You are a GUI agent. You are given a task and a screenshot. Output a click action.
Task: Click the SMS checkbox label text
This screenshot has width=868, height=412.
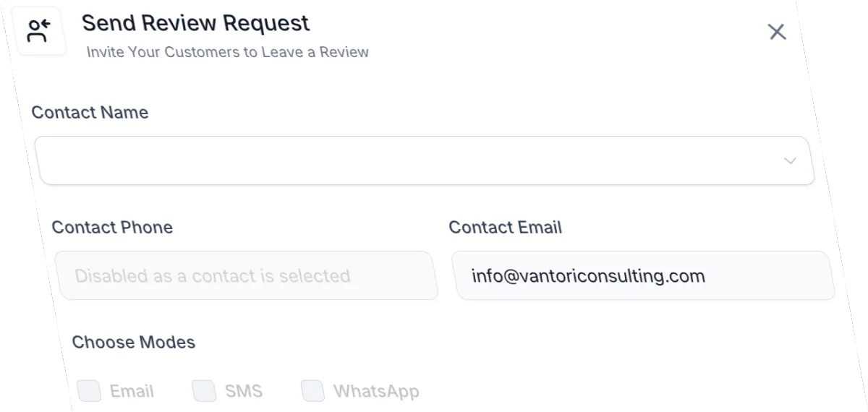(x=244, y=392)
